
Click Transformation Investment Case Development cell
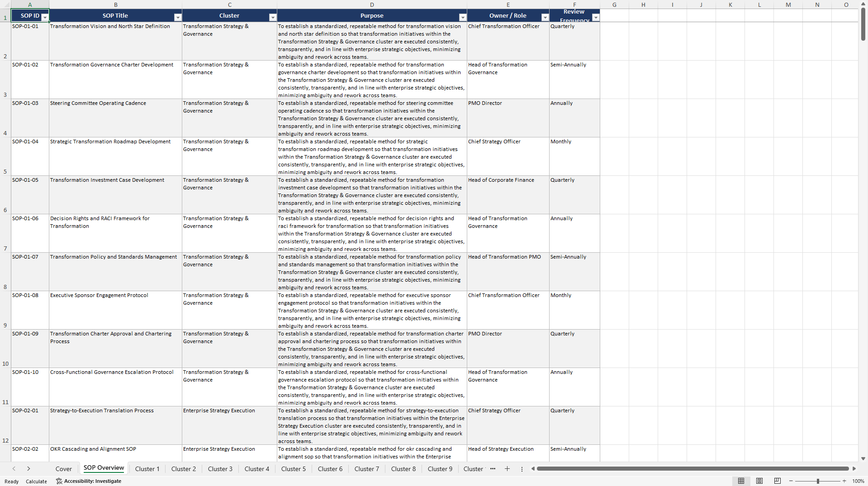[x=115, y=195]
